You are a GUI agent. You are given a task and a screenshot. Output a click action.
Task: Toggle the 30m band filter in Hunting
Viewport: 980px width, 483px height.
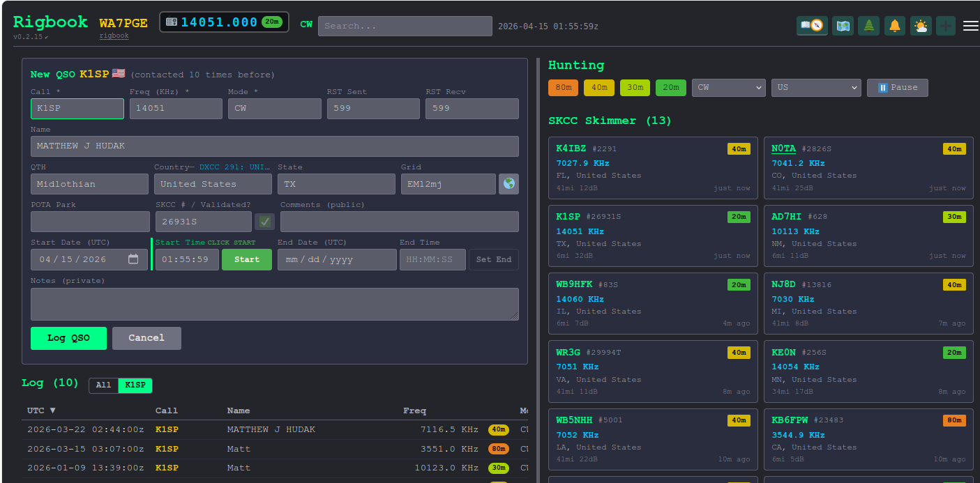pyautogui.click(x=635, y=87)
